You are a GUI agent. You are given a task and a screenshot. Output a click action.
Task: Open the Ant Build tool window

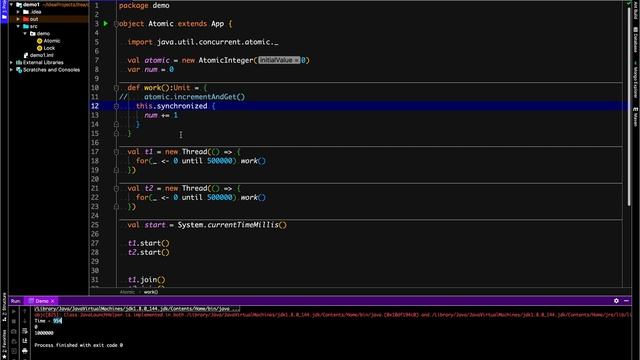[x=636, y=10]
